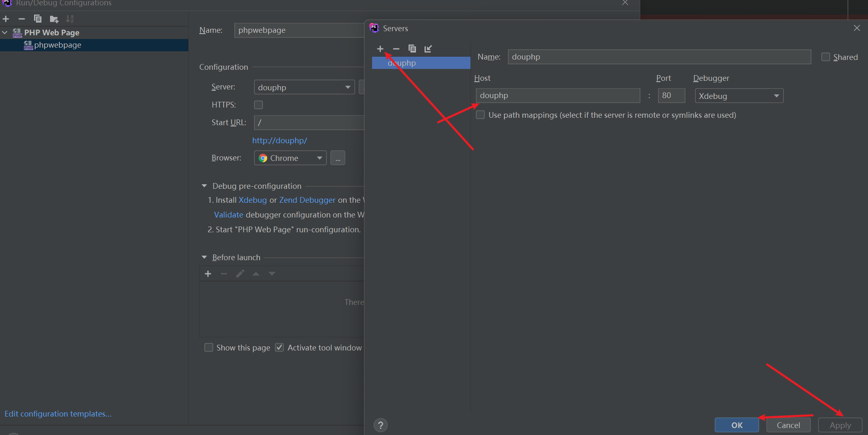Add a new run configuration
The height and width of the screenshot is (435, 868).
(6, 19)
